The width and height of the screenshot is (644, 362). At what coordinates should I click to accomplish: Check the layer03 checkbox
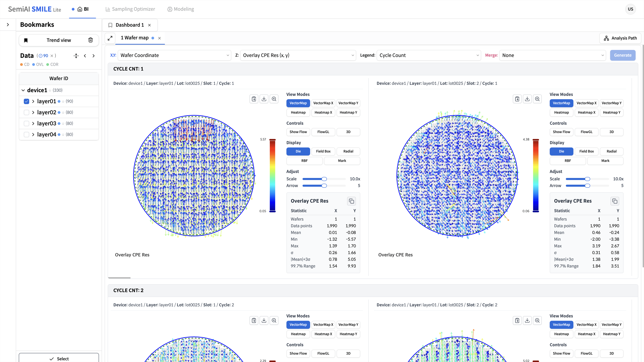click(x=26, y=123)
